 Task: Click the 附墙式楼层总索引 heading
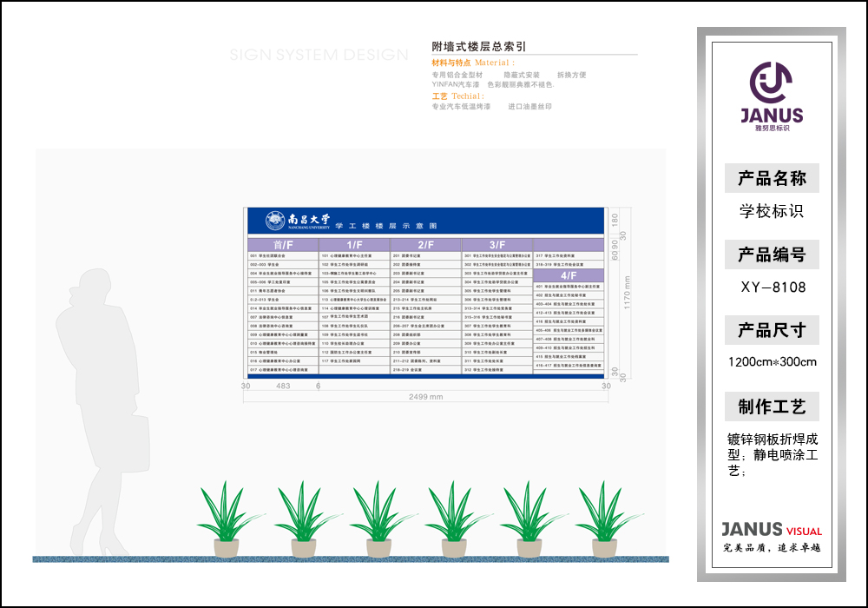tap(479, 46)
